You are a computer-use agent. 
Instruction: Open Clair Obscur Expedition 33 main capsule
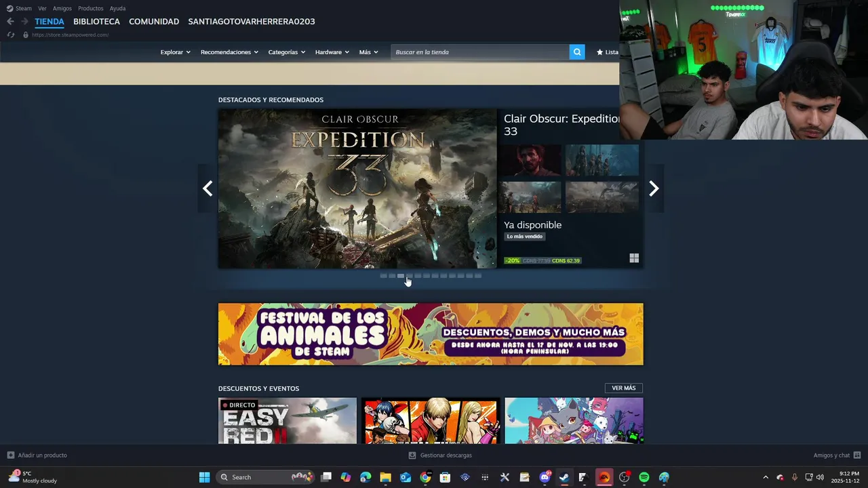pyautogui.click(x=357, y=188)
